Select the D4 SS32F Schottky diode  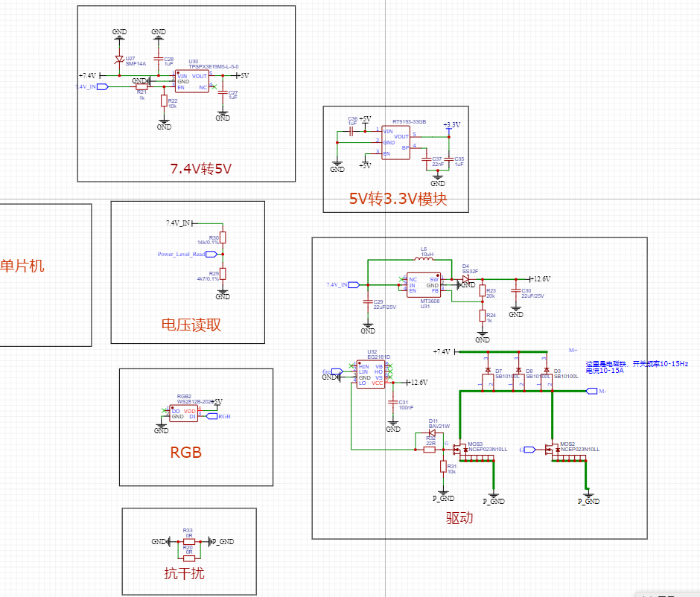[x=465, y=278]
